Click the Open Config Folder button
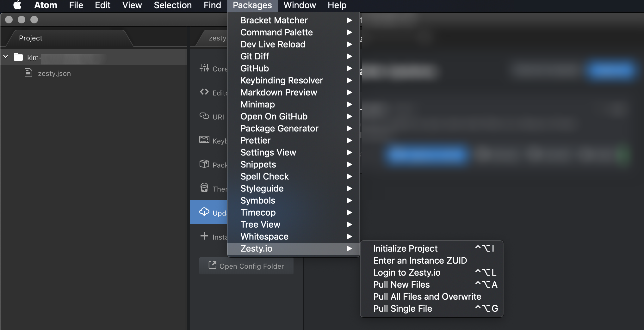Image resolution: width=644 pixels, height=330 pixels. (x=246, y=266)
